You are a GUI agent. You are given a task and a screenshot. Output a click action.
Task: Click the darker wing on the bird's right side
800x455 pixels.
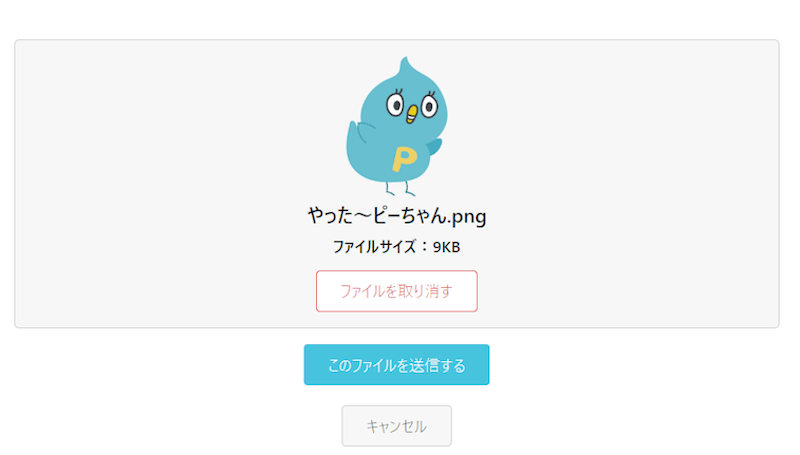(435, 146)
